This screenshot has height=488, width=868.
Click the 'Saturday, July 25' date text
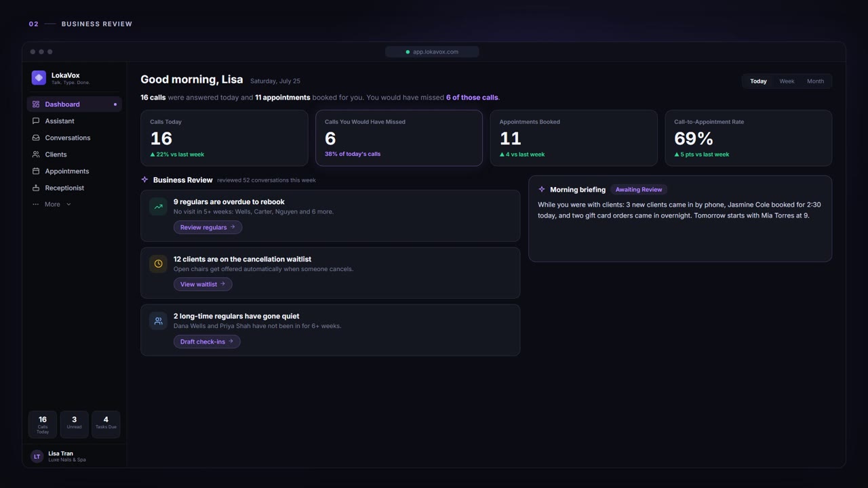(x=275, y=81)
